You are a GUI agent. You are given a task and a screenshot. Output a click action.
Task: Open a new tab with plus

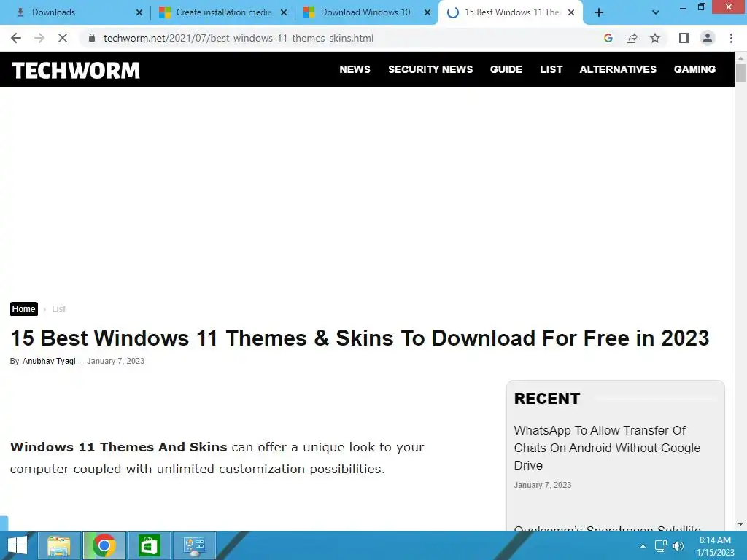[x=599, y=12]
